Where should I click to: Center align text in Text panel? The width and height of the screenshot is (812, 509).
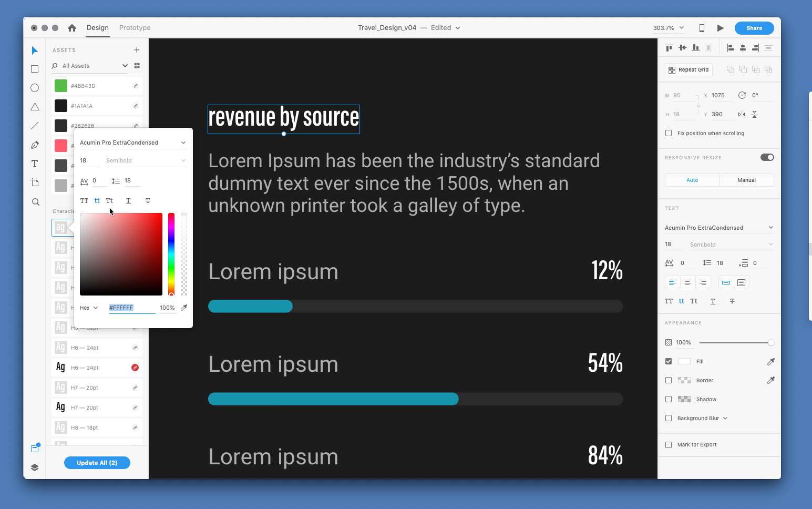(687, 282)
